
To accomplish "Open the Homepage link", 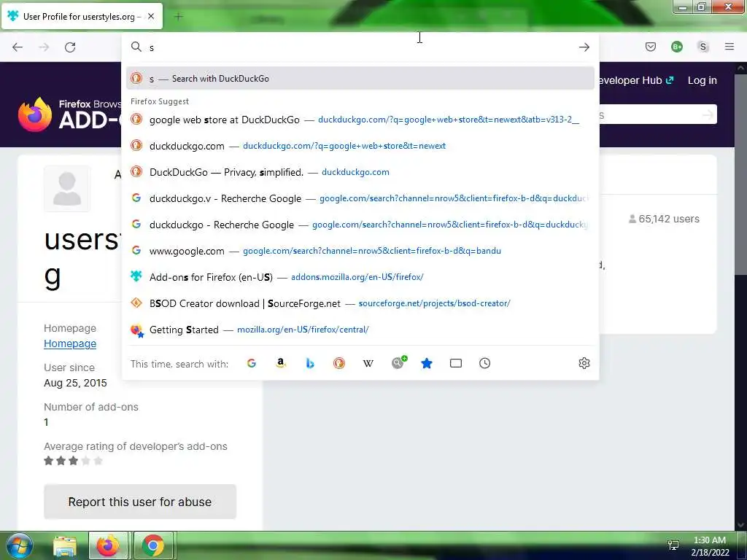I will [70, 343].
